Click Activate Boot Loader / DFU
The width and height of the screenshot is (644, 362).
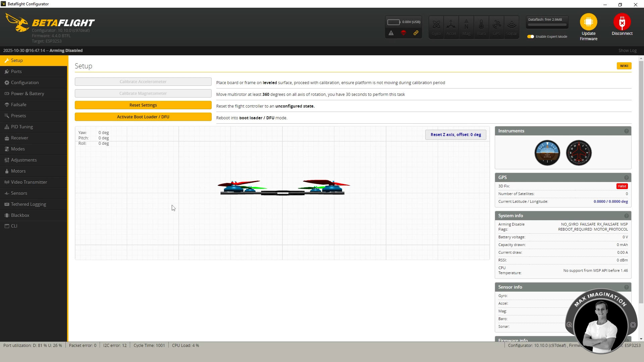[x=143, y=117]
